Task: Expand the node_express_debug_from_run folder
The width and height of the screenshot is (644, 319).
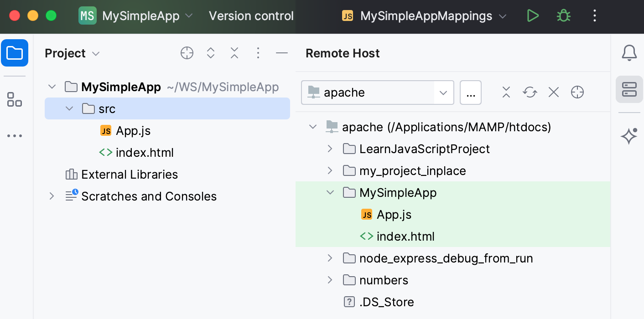Action: (330, 258)
